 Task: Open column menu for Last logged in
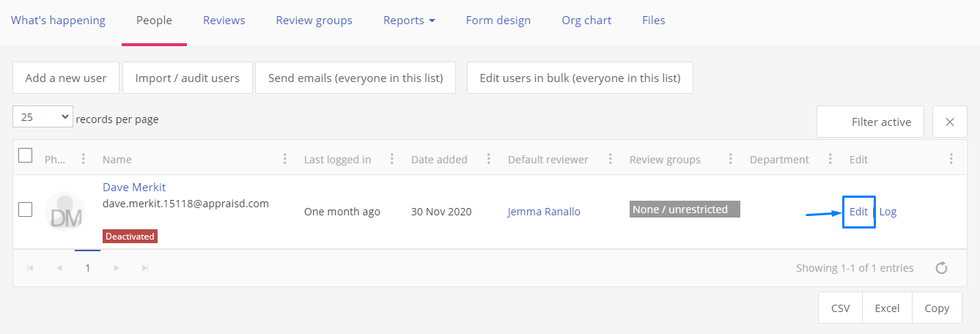click(x=392, y=159)
